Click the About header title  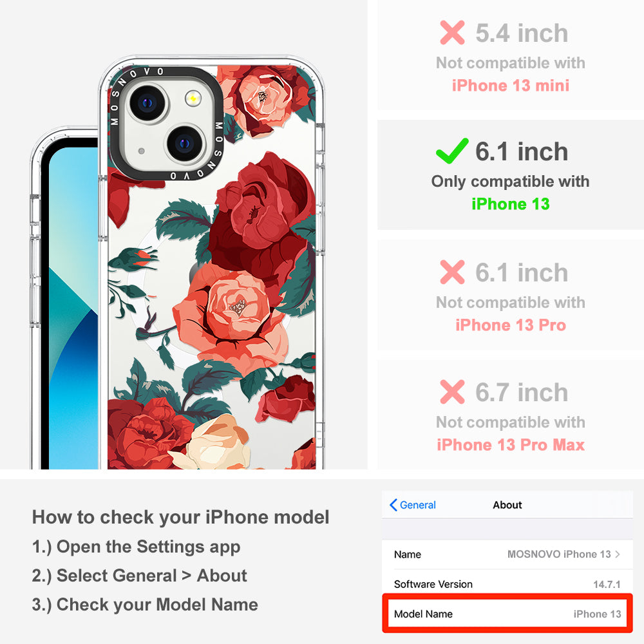click(507, 505)
